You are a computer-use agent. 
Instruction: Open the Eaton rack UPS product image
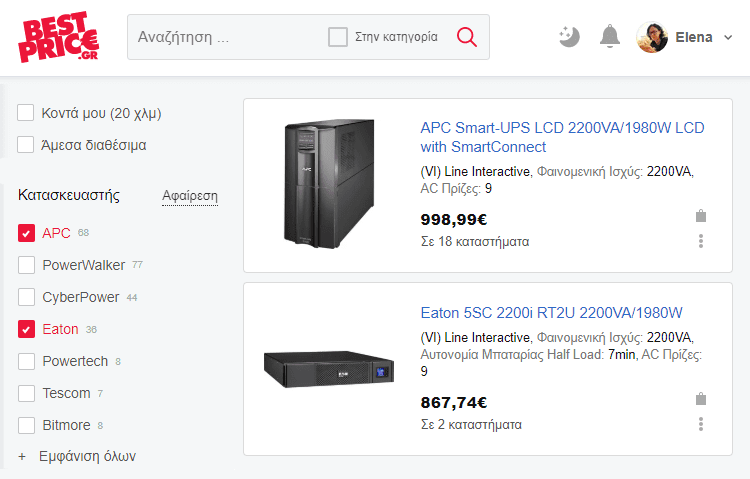coord(329,369)
